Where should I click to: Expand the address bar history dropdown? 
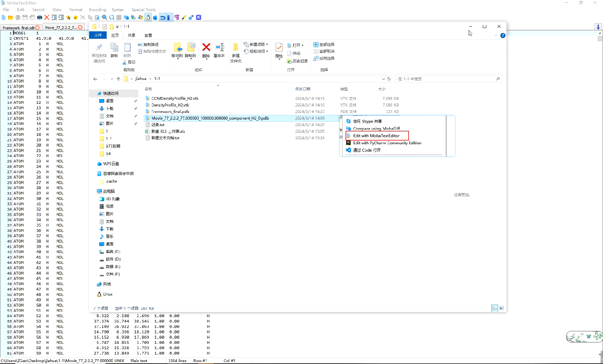[383, 79]
